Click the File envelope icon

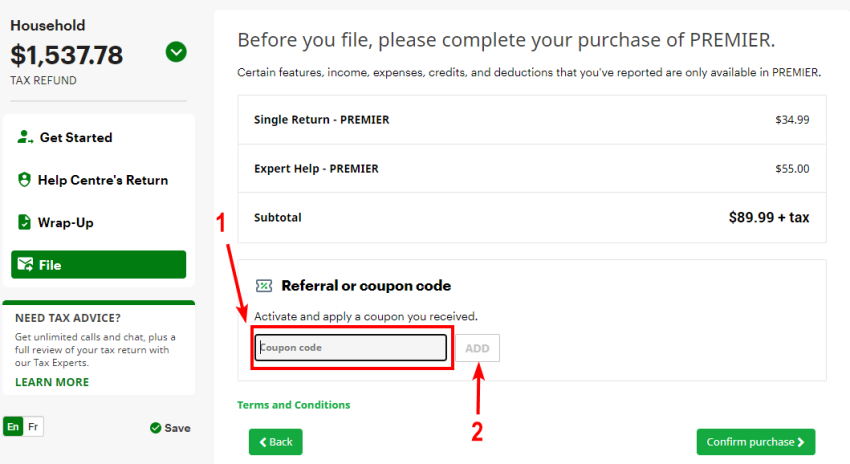[x=25, y=265]
